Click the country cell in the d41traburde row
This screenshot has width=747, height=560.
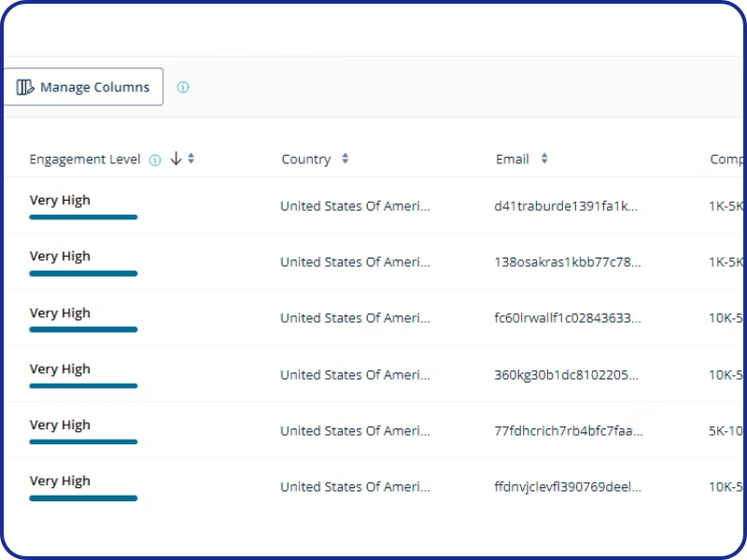pos(355,205)
